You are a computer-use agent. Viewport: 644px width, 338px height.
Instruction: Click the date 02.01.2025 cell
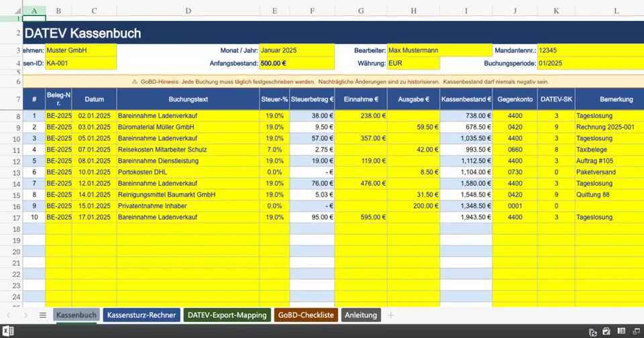94,116
